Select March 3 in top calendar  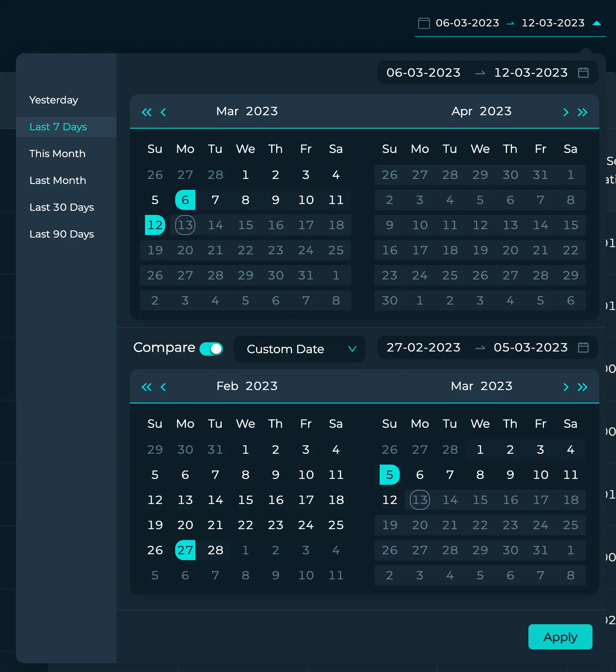306,175
